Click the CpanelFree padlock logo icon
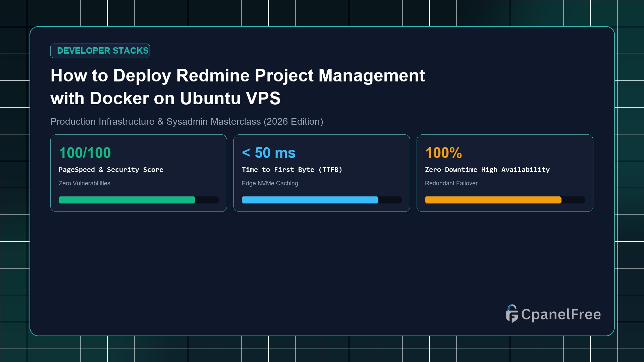 click(512, 314)
